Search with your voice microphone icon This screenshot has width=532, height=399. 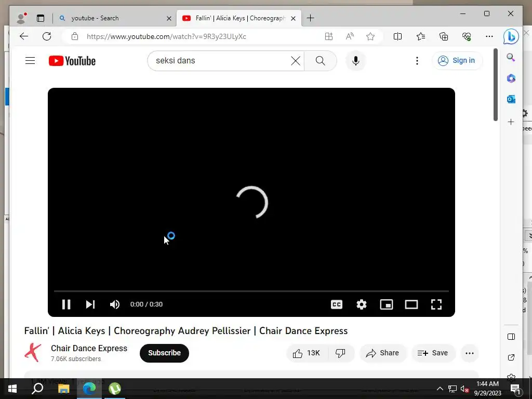tap(355, 61)
